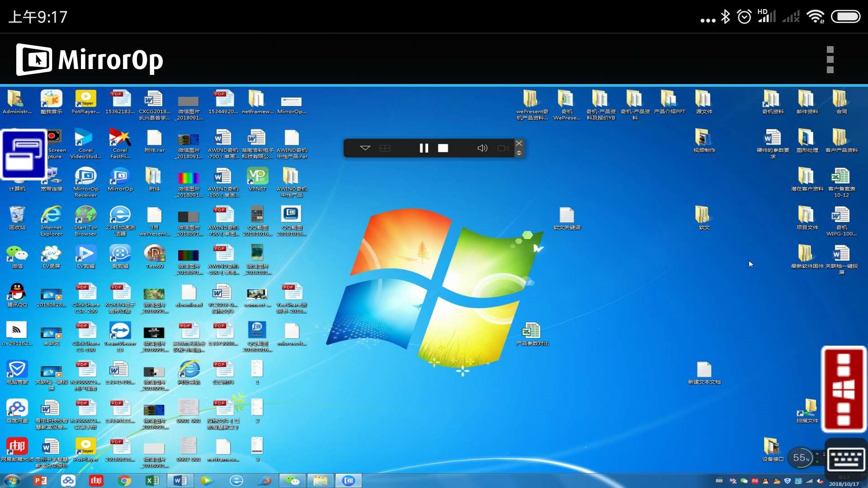Toggle audio with the speaker icon

click(482, 148)
